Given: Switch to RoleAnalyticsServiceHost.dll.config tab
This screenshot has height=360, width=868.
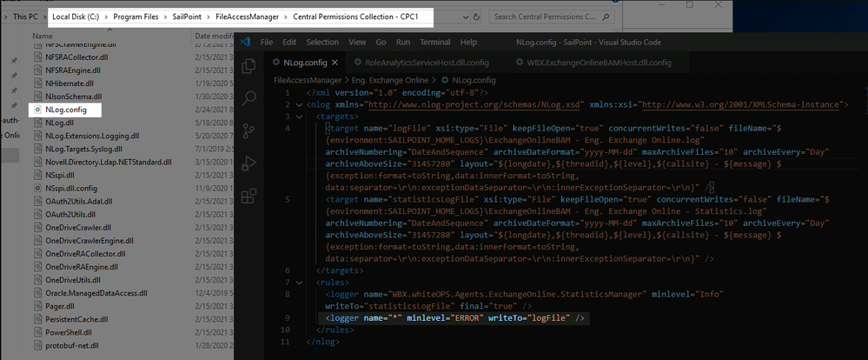Looking at the screenshot, I should (x=421, y=63).
